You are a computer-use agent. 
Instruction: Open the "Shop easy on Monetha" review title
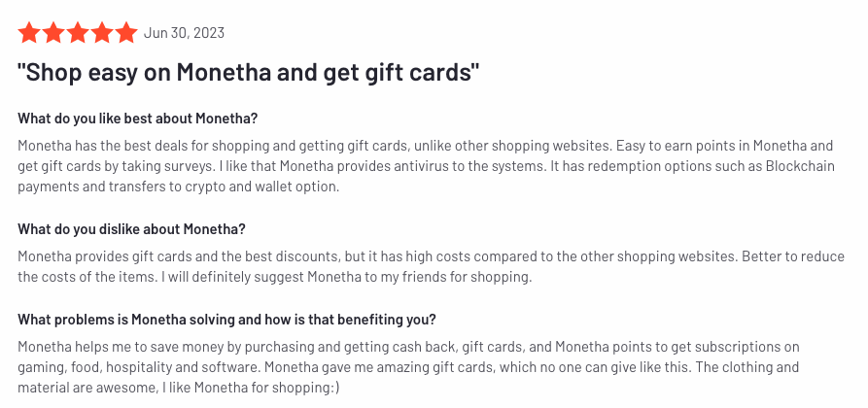click(248, 73)
